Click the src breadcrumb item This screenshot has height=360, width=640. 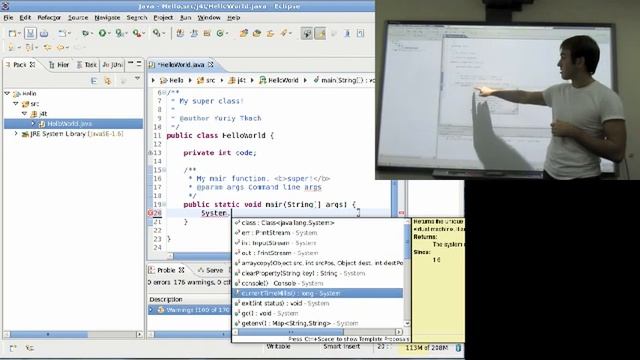pyautogui.click(x=206, y=80)
